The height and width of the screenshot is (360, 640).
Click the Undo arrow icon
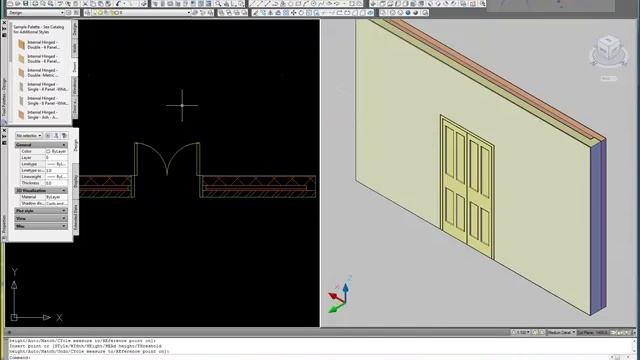click(x=119, y=4)
